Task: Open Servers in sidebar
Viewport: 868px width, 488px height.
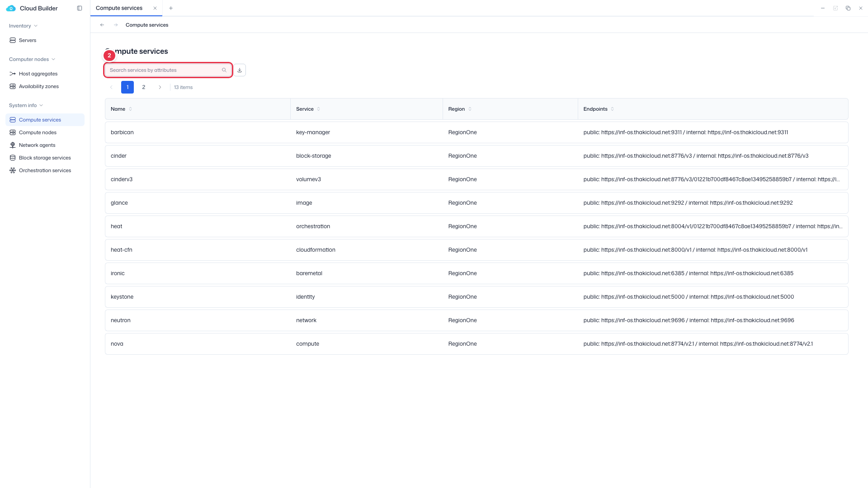Action: pyautogui.click(x=45, y=40)
